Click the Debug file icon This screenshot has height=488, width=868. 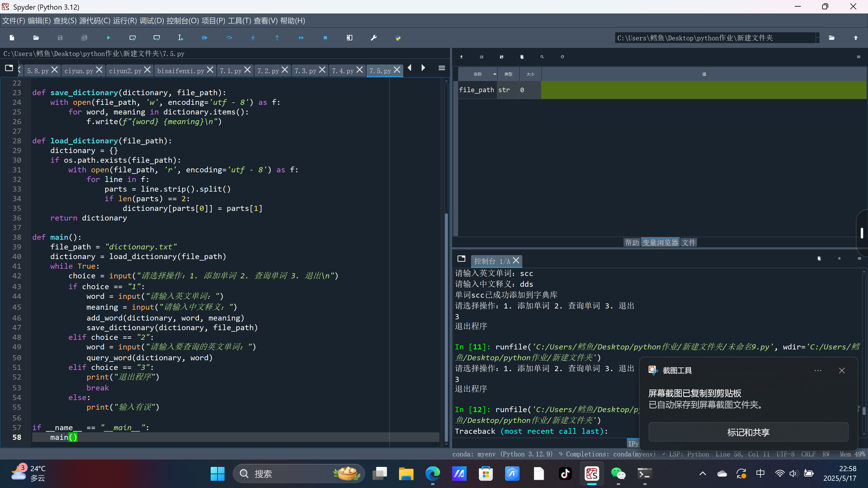[x=205, y=38]
